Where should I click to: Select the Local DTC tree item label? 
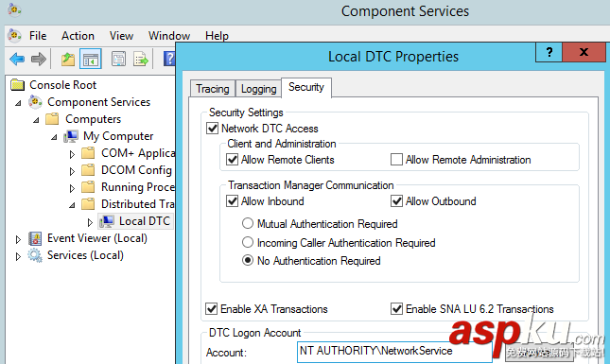[145, 221]
